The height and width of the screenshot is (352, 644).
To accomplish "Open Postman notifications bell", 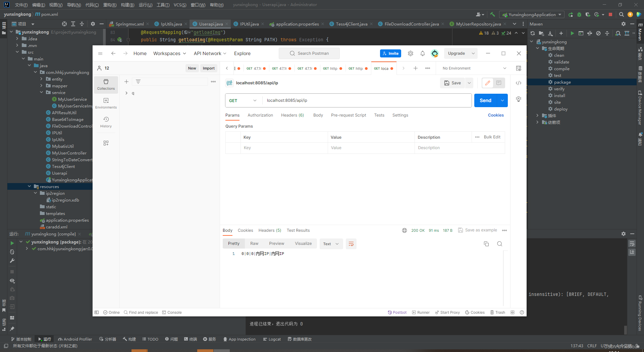I will 423,53.
